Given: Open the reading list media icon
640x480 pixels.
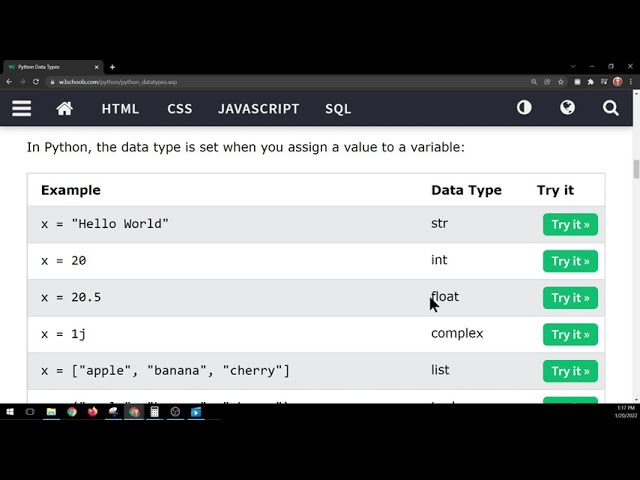Looking at the screenshot, I should 604,82.
